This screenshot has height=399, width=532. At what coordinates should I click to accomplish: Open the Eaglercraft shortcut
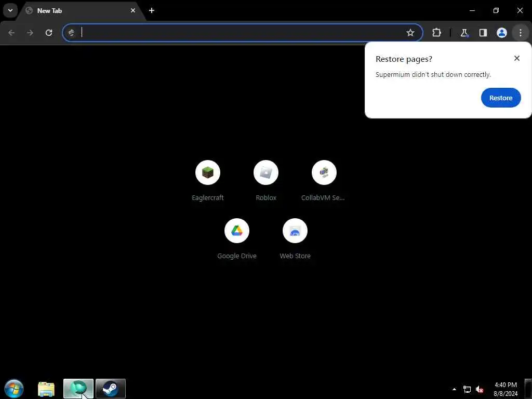point(208,180)
